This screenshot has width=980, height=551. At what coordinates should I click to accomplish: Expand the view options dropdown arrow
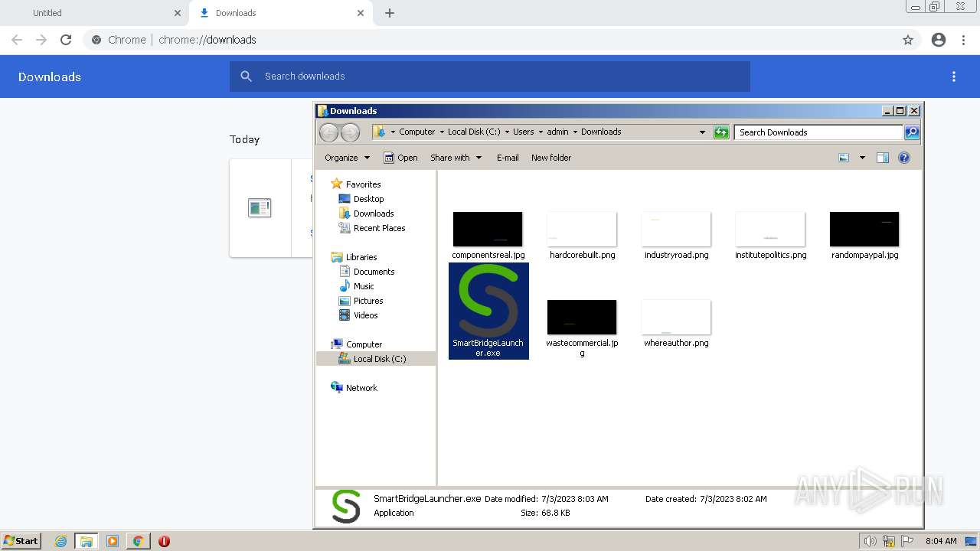click(x=862, y=158)
